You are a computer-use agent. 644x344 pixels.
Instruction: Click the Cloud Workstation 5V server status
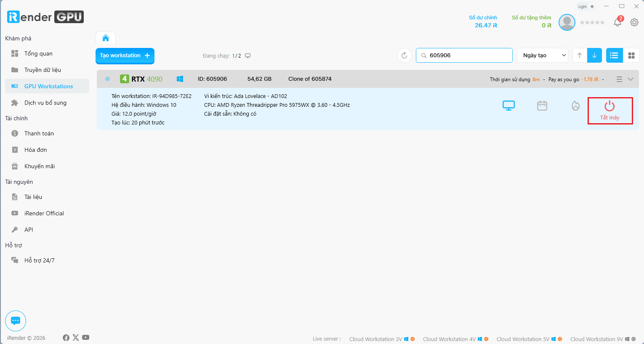click(529, 339)
